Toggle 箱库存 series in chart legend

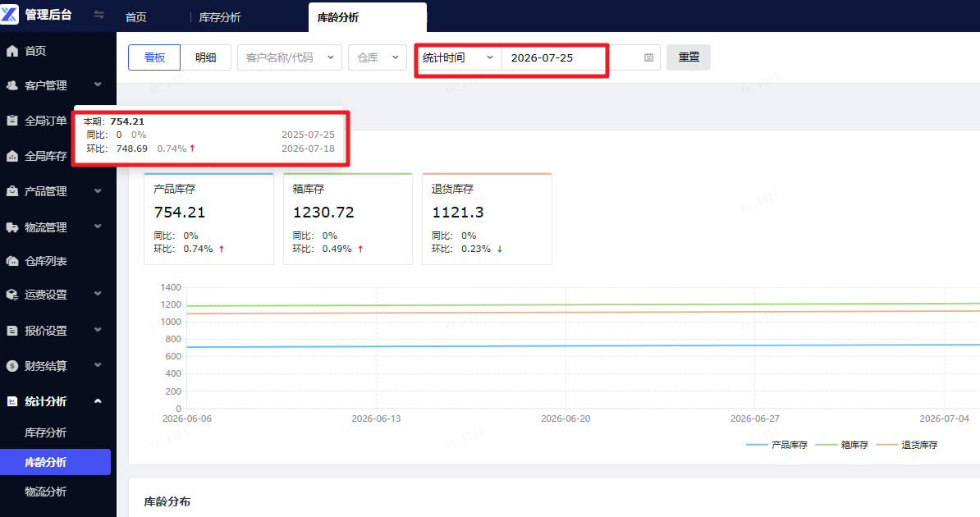[842, 445]
